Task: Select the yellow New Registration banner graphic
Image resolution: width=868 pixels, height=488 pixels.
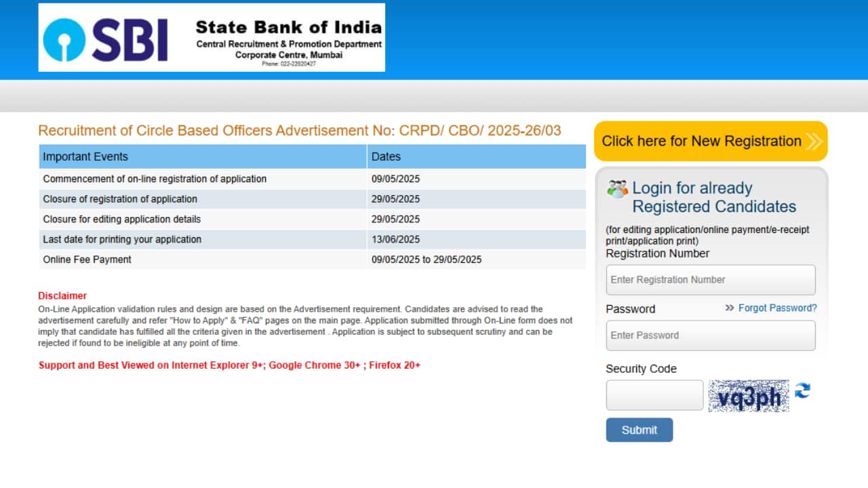Action: 711,141
